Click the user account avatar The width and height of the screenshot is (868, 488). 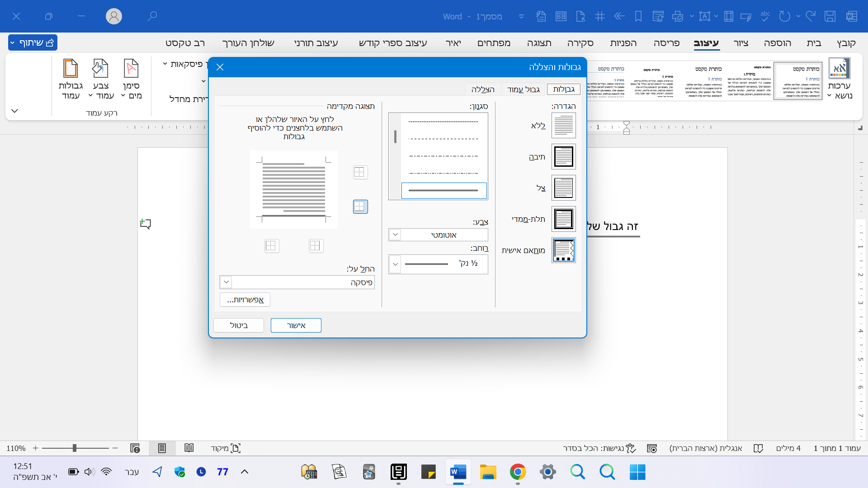tap(114, 16)
